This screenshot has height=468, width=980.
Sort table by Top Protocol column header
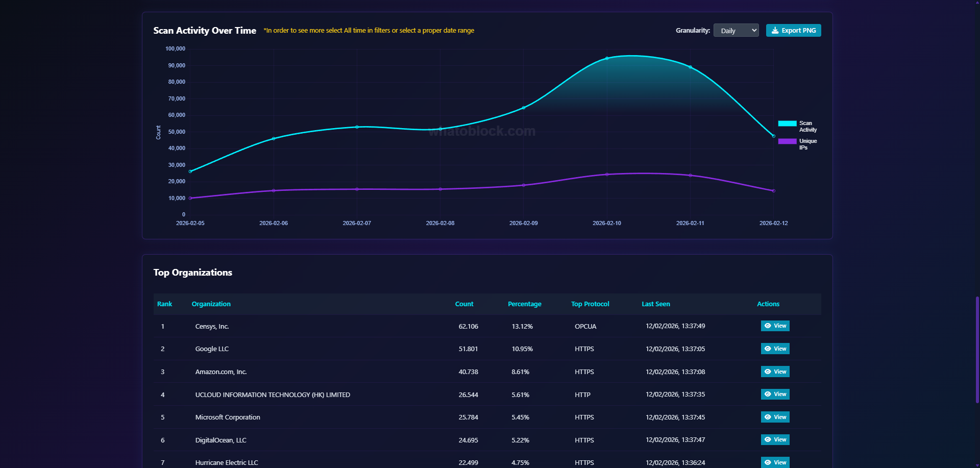click(590, 304)
